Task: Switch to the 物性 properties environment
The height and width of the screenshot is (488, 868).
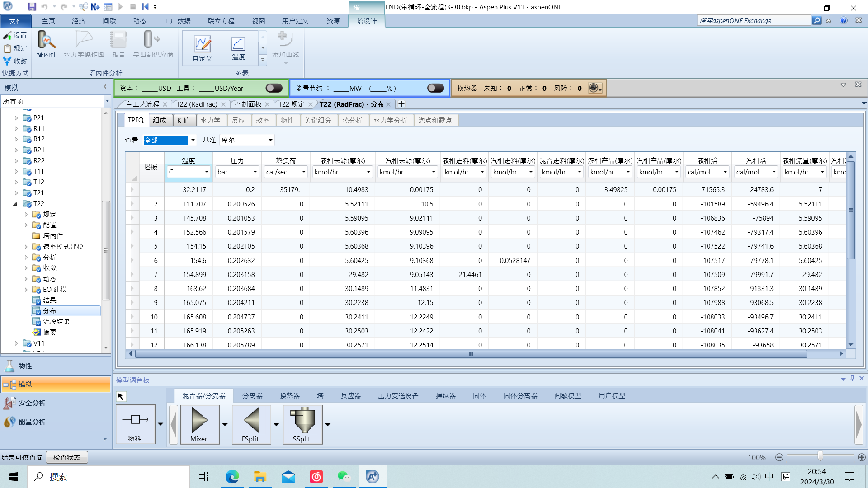Action: 56,366
